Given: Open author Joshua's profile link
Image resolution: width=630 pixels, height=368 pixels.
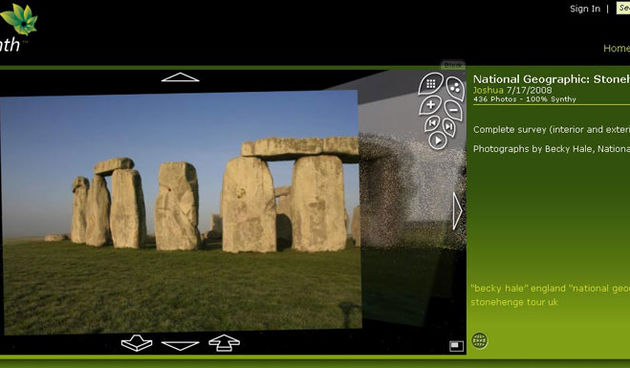Looking at the screenshot, I should [x=488, y=90].
